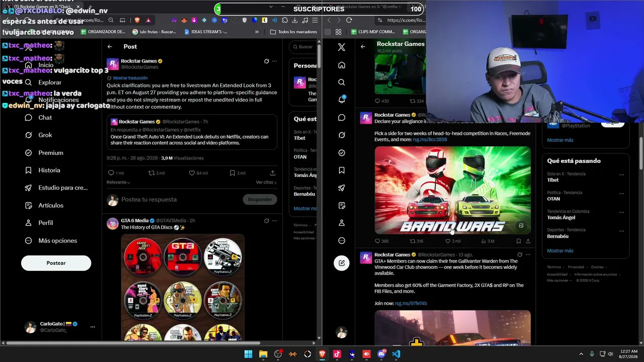Open the lulo frutas bookmark
The height and width of the screenshot is (362, 644).
click(x=154, y=32)
